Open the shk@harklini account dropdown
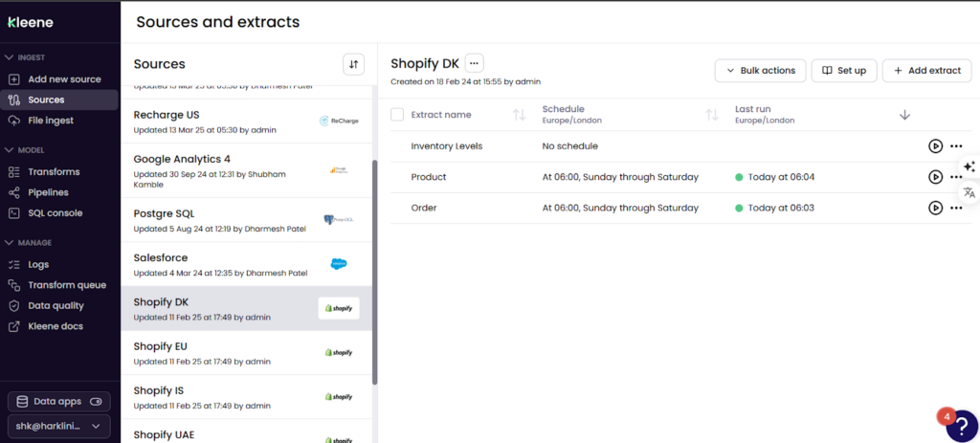This screenshot has width=980, height=443. tap(59, 427)
